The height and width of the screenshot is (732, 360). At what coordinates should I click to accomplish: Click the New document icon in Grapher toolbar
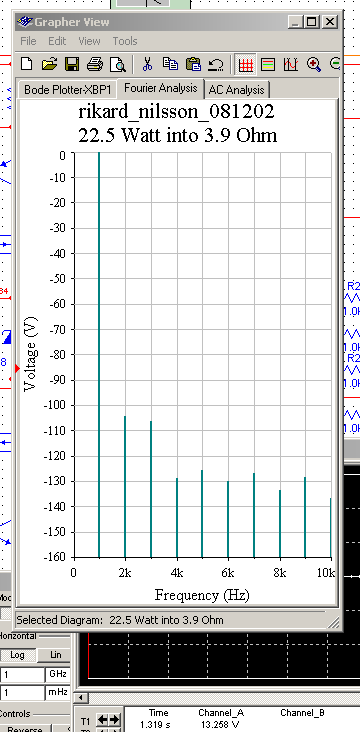tap(27, 64)
